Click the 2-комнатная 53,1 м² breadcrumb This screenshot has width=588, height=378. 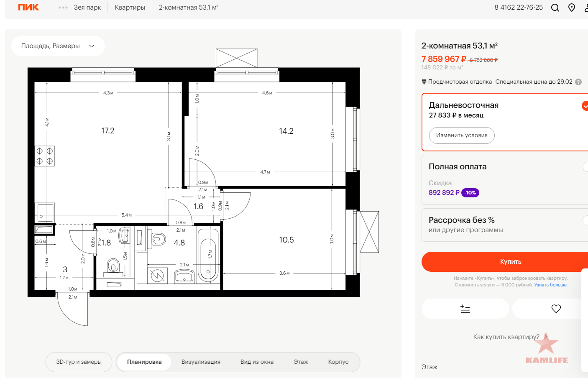(x=189, y=8)
